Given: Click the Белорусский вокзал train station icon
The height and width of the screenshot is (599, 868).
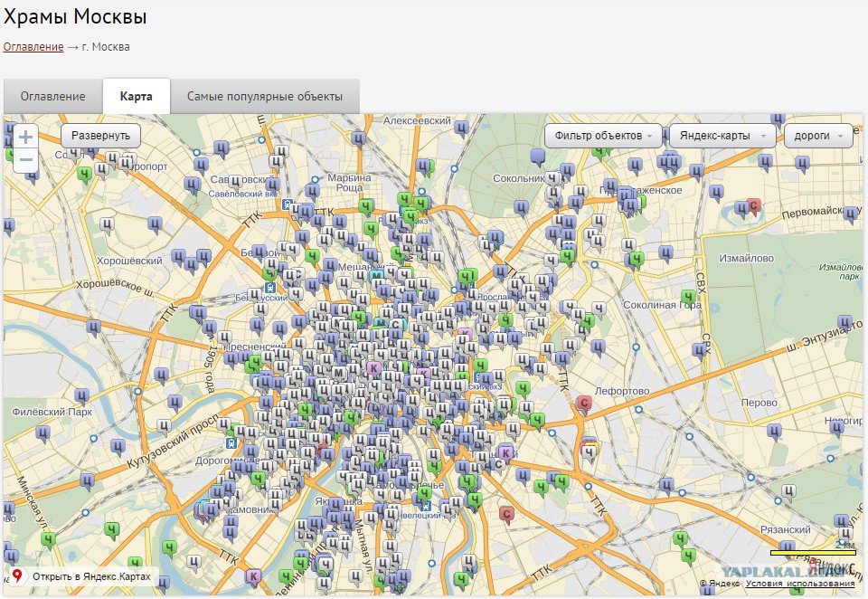Looking at the screenshot, I should coord(270,288).
